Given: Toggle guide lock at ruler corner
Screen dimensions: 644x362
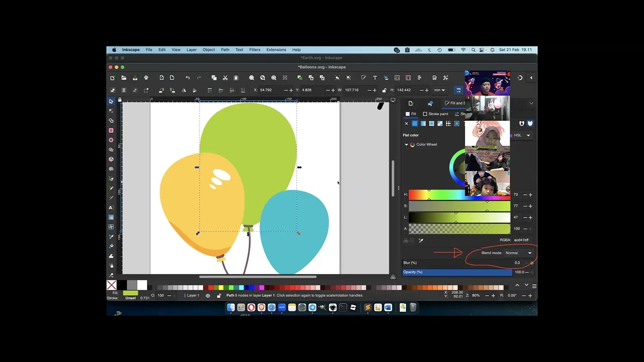Looking at the screenshot, I should click(x=119, y=100).
